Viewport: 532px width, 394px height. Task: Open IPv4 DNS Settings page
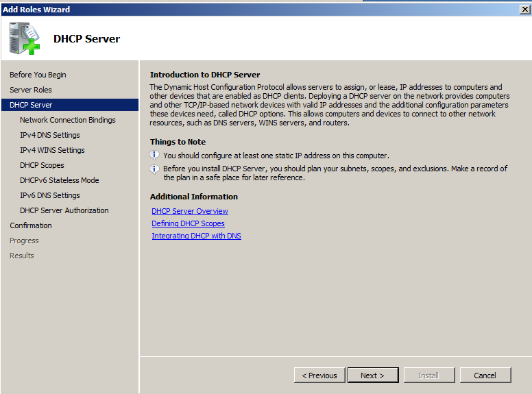pyautogui.click(x=50, y=135)
